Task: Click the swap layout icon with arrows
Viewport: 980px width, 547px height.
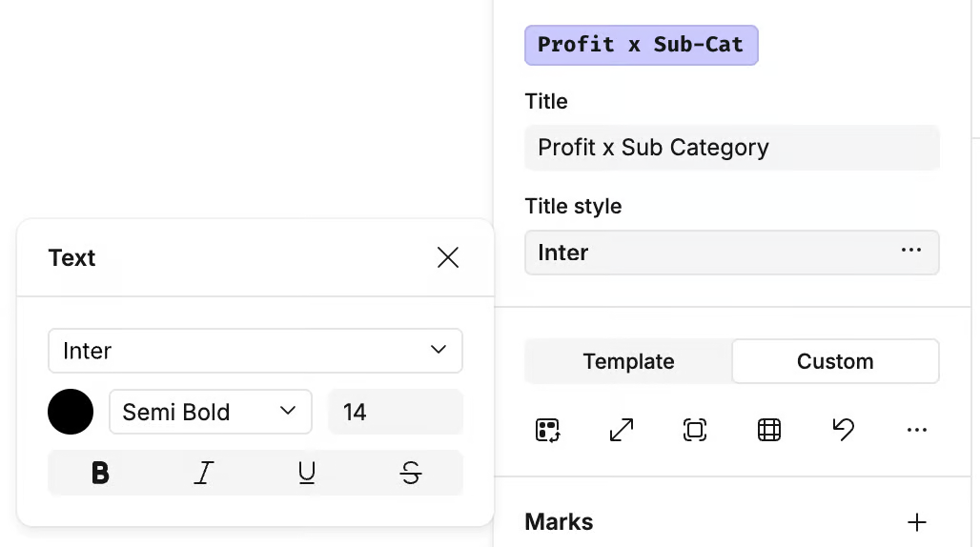Action: point(547,431)
